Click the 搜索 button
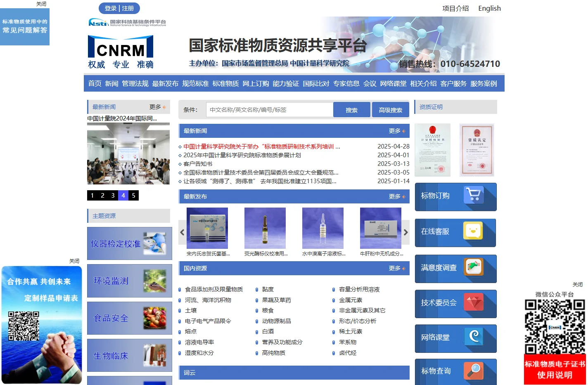This screenshot has width=588, height=385. [x=352, y=110]
